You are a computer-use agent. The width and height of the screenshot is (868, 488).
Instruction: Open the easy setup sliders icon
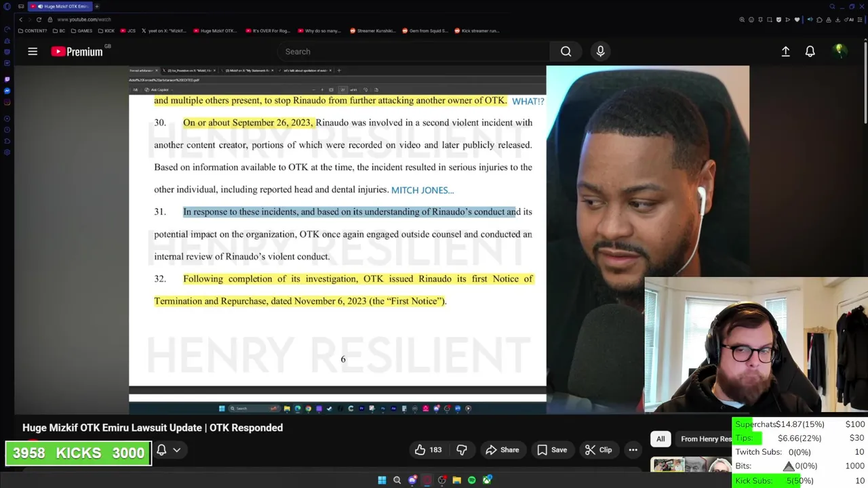860,20
